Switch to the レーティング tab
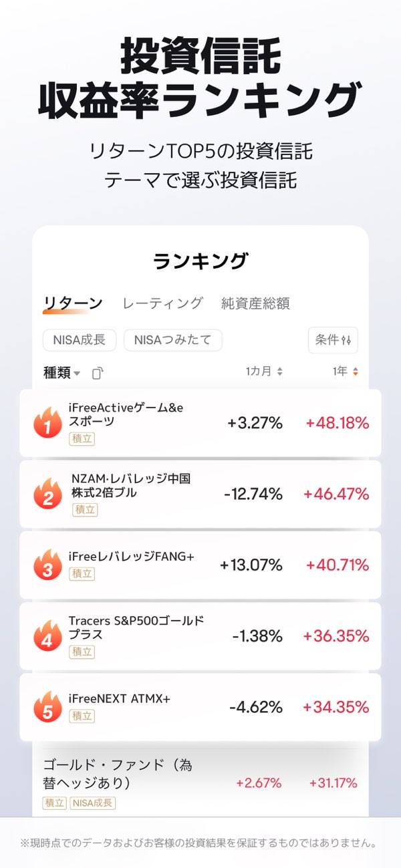 [x=162, y=303]
